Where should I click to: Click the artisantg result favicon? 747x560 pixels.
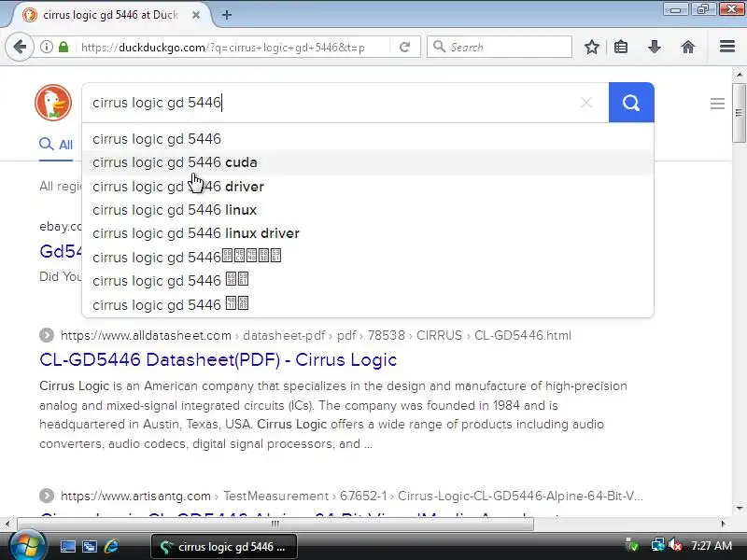46,496
